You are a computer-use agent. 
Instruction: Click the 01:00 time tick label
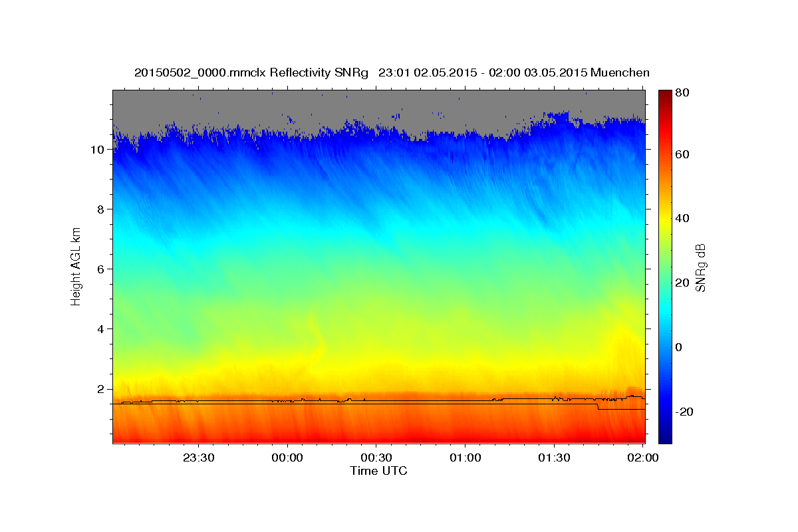[465, 458]
